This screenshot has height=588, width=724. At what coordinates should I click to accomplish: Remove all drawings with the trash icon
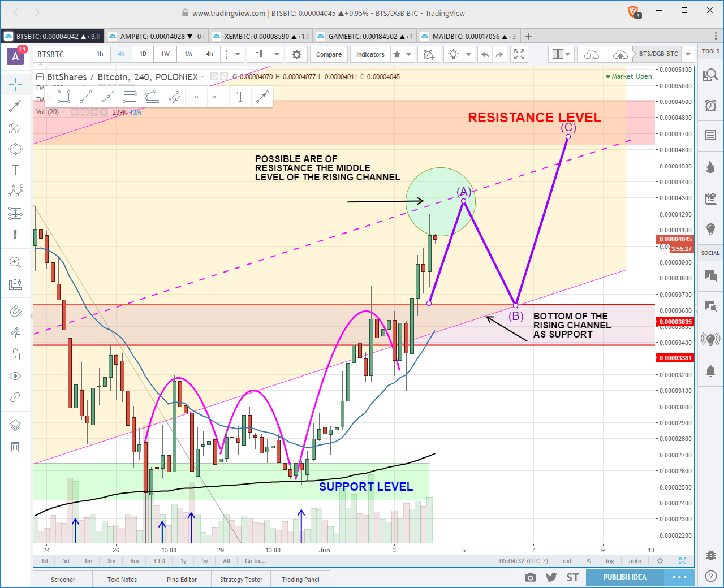pyautogui.click(x=15, y=447)
